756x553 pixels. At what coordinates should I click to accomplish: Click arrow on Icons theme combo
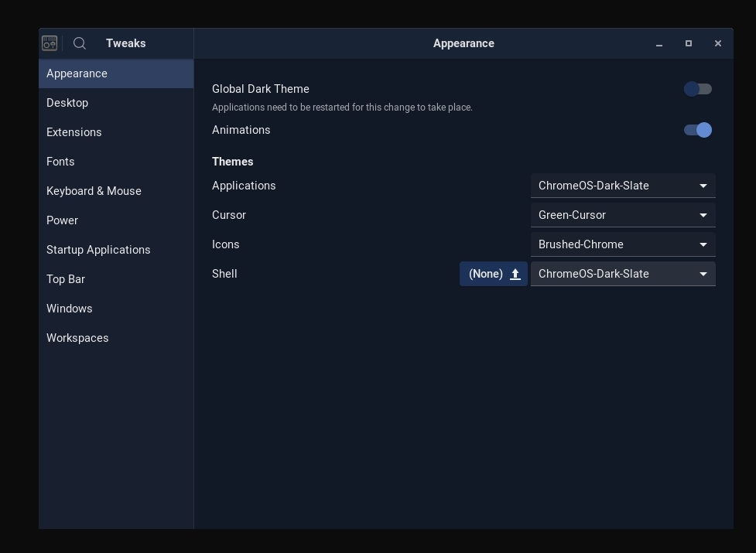point(703,244)
